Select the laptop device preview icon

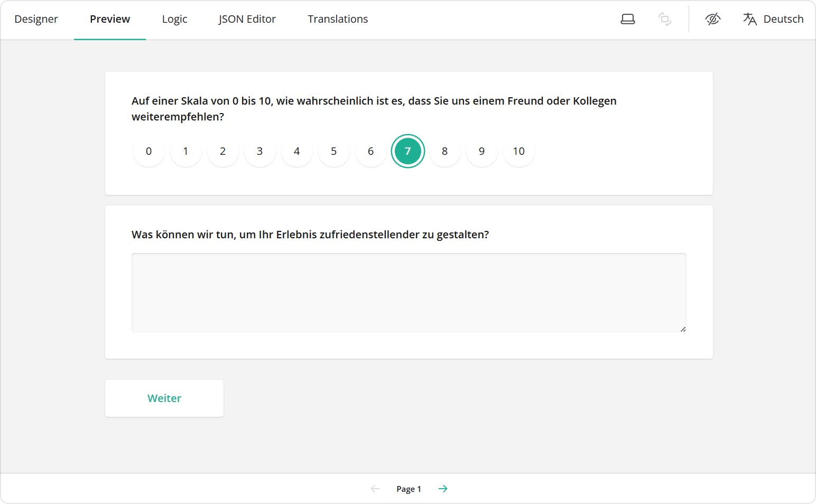pos(627,18)
